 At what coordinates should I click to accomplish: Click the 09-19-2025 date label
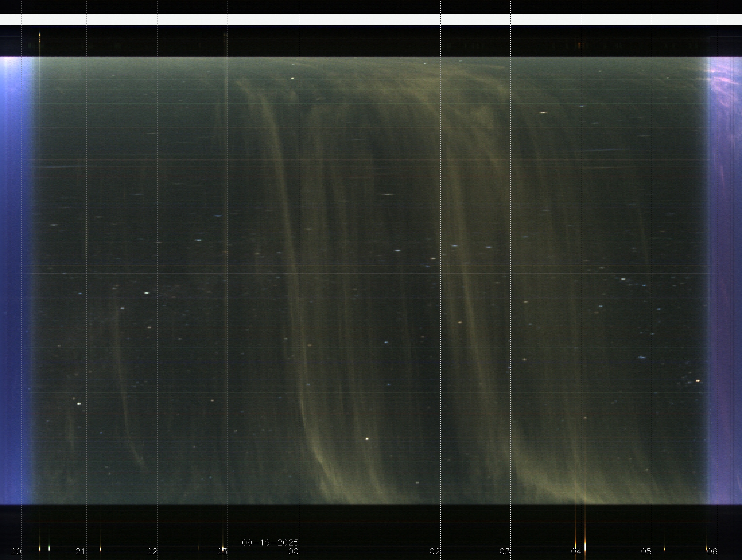pos(270,542)
